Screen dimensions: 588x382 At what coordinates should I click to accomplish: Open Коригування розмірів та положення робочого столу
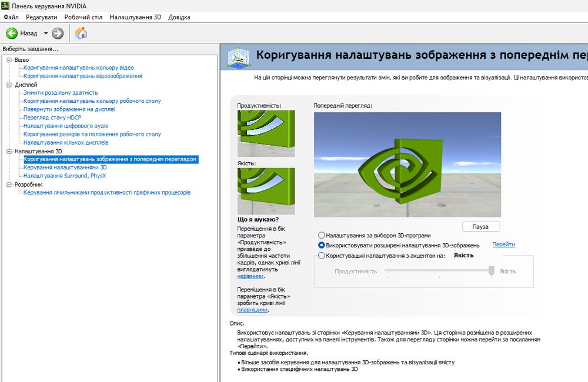[x=92, y=134]
